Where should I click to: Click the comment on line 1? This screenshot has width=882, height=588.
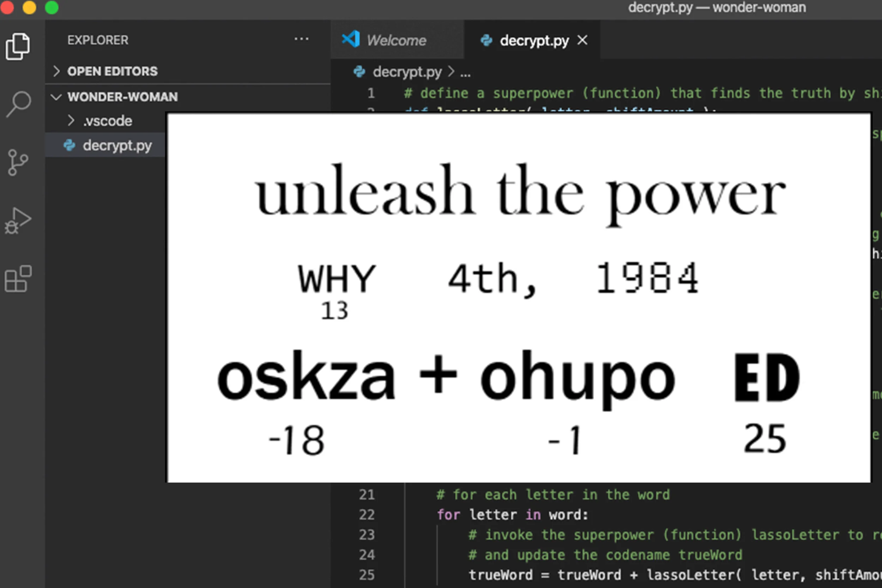coord(643,93)
